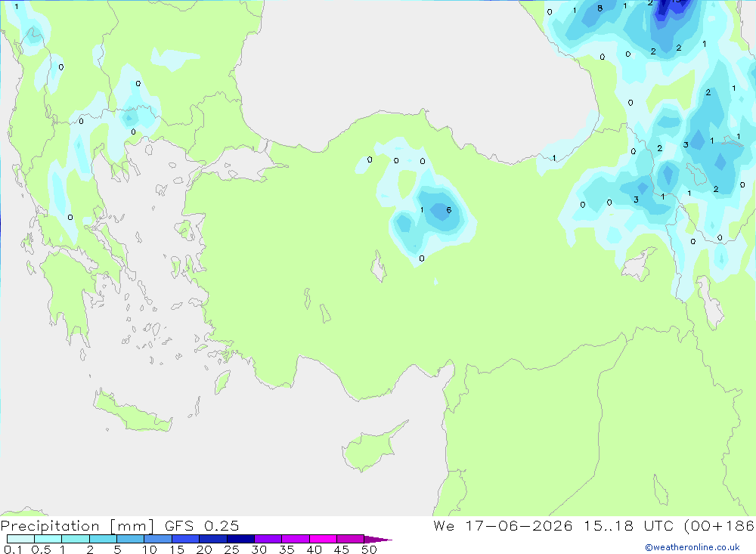Screen dimensions: 756x554
Task: Select the 30–35 mm violet legend swatch
Action: pos(268,539)
